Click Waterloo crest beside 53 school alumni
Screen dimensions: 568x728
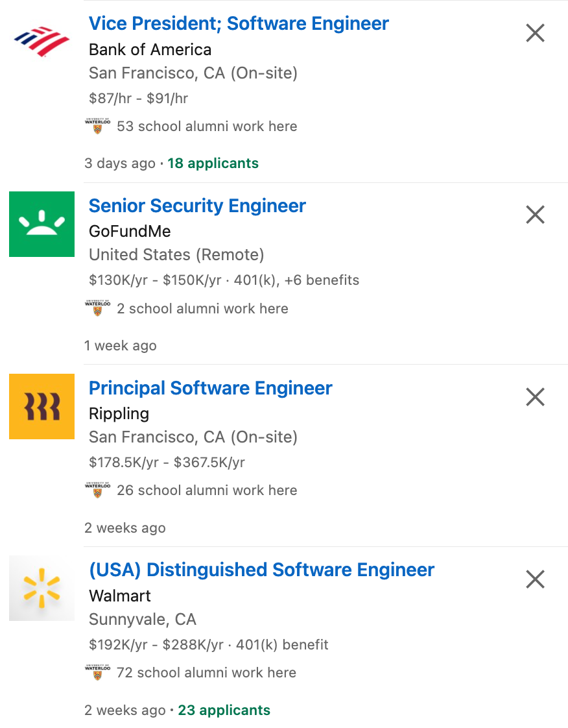(97, 126)
